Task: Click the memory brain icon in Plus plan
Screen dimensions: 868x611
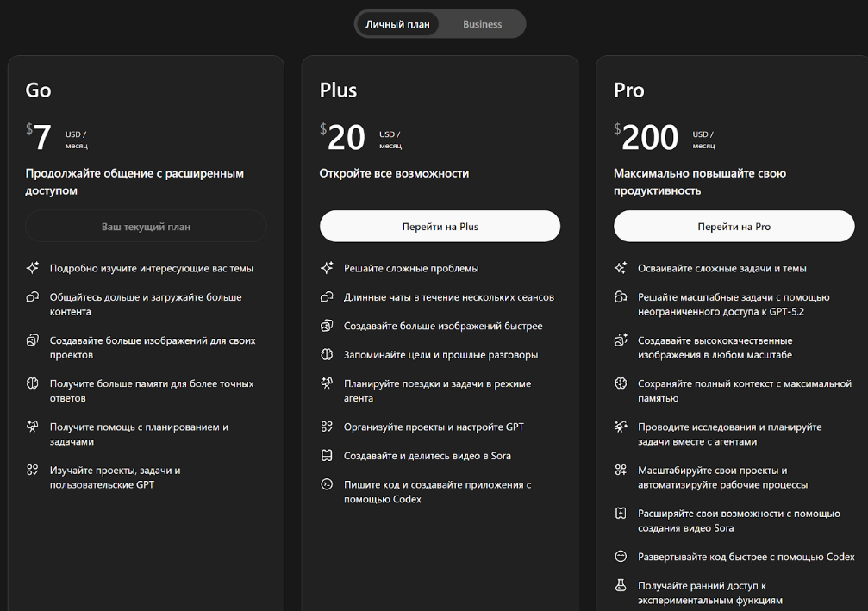Action: (327, 355)
